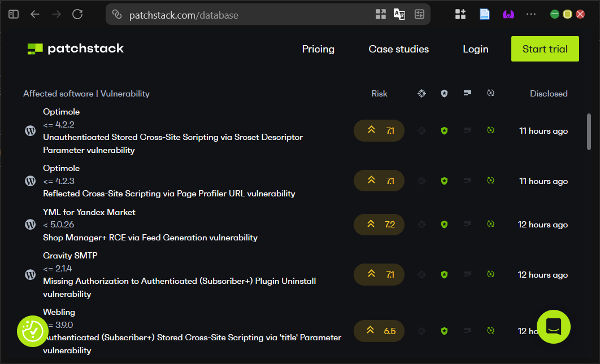
Task: Open the Login page
Action: (476, 49)
